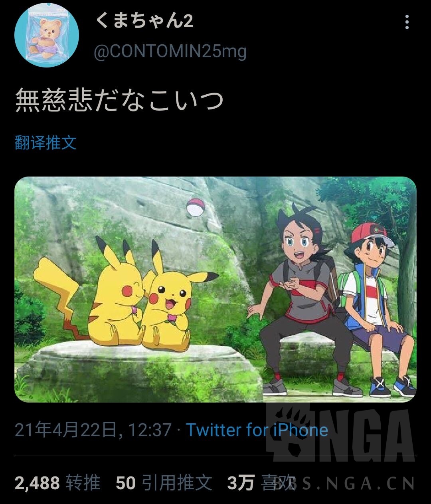Image resolution: width=431 pixels, height=504 pixels.
Task: Tap 翻译推文 to translate the tweet
Action: point(45,143)
